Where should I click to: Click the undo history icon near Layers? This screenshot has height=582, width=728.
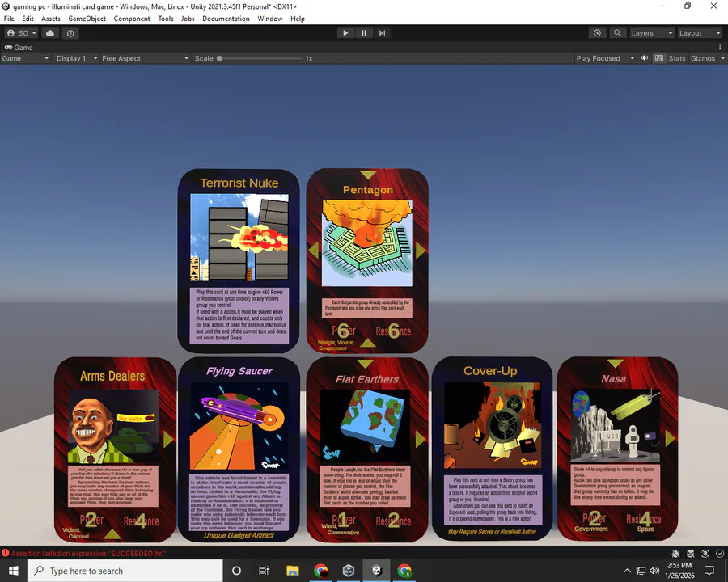point(597,33)
